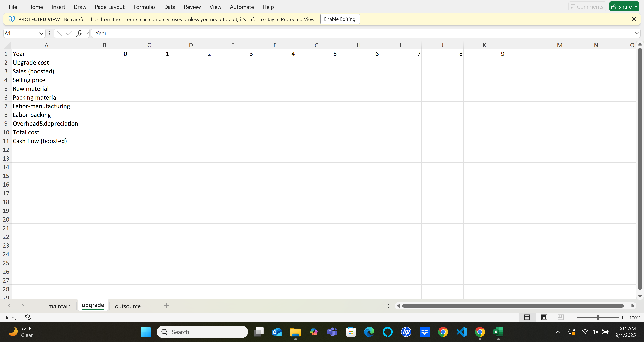This screenshot has width=644, height=342.
Task: Switch to Normal view in status bar
Action: (x=527, y=317)
